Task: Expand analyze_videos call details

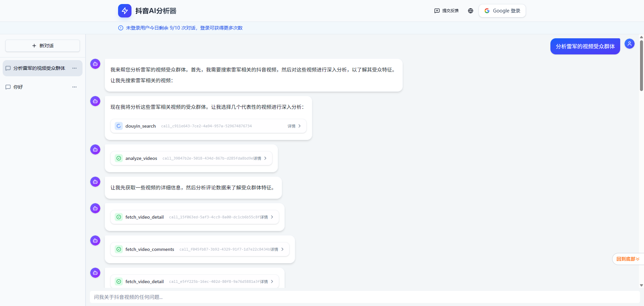Action: click(260, 158)
